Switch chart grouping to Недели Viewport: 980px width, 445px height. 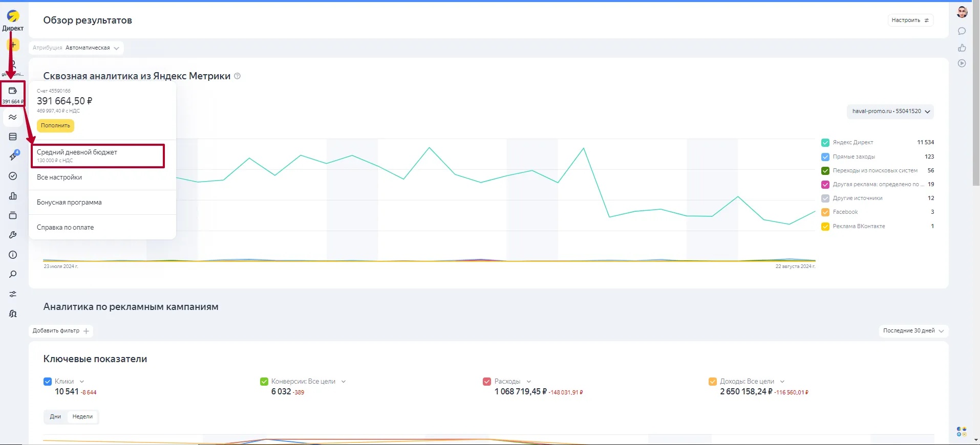[x=82, y=417]
